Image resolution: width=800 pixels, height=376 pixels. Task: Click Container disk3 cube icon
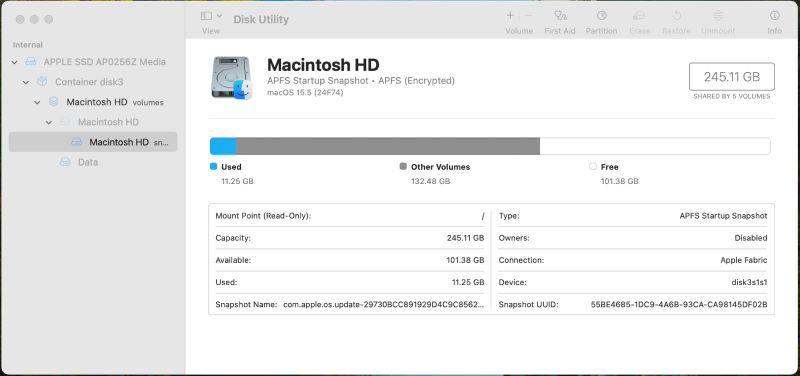(42, 82)
